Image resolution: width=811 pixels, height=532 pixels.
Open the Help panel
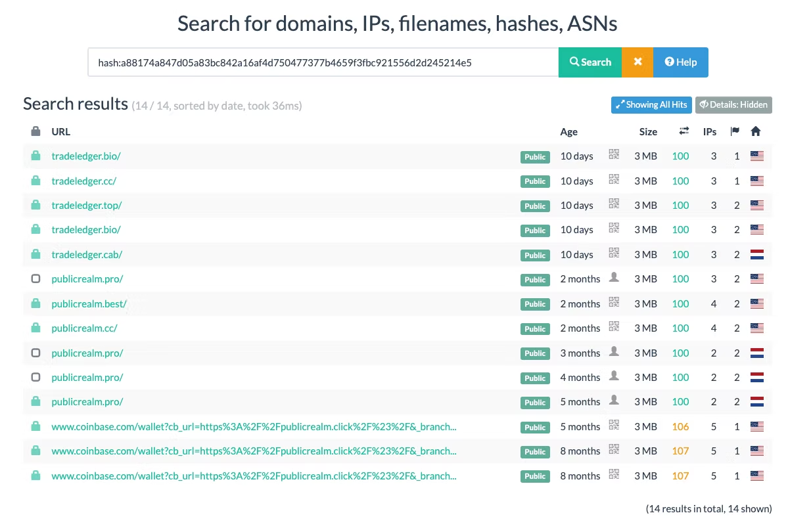coord(680,62)
